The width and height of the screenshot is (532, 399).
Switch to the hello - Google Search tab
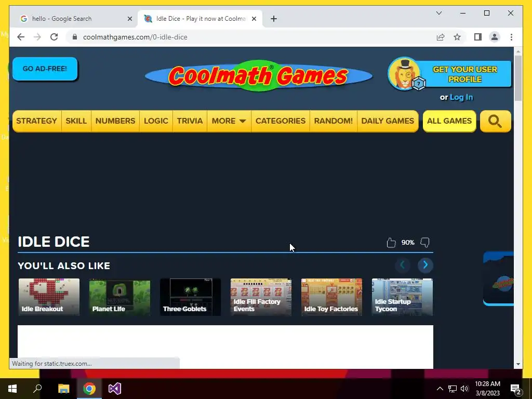point(71,19)
